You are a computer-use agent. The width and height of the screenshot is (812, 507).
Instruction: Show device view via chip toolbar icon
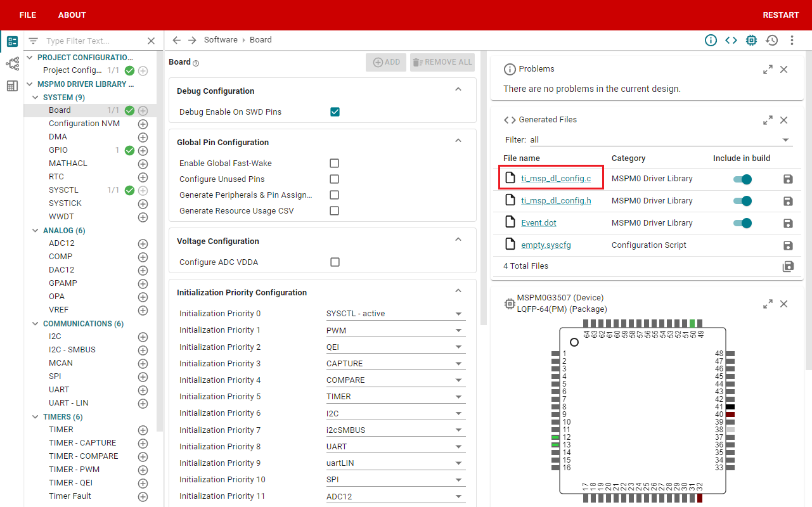[751, 40]
